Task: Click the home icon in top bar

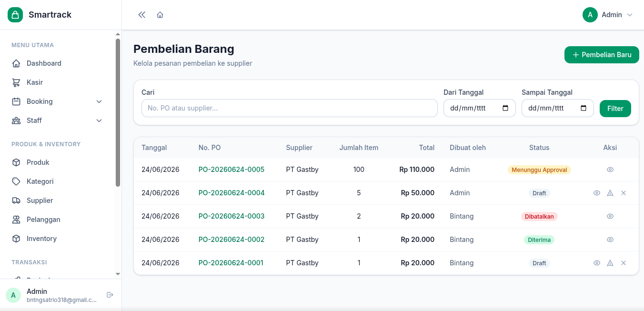Action: [x=160, y=15]
